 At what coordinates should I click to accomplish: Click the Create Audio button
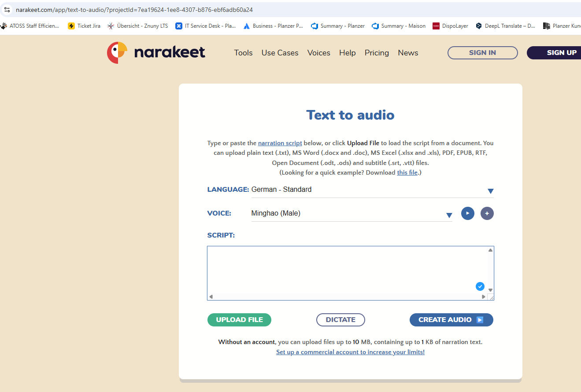[451, 320]
